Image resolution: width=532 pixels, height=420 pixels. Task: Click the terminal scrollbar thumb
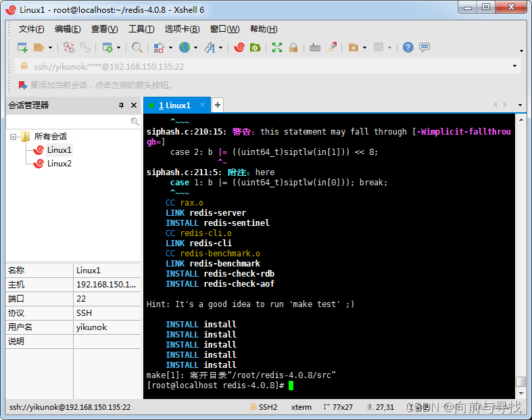521,381
